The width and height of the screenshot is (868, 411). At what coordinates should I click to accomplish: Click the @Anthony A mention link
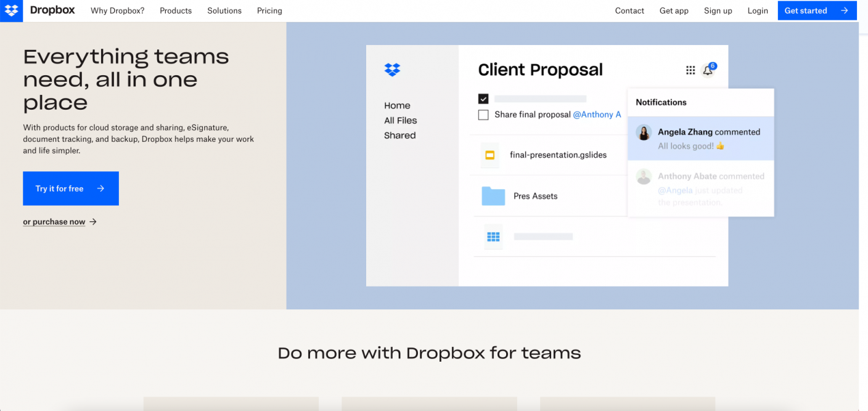(x=597, y=115)
